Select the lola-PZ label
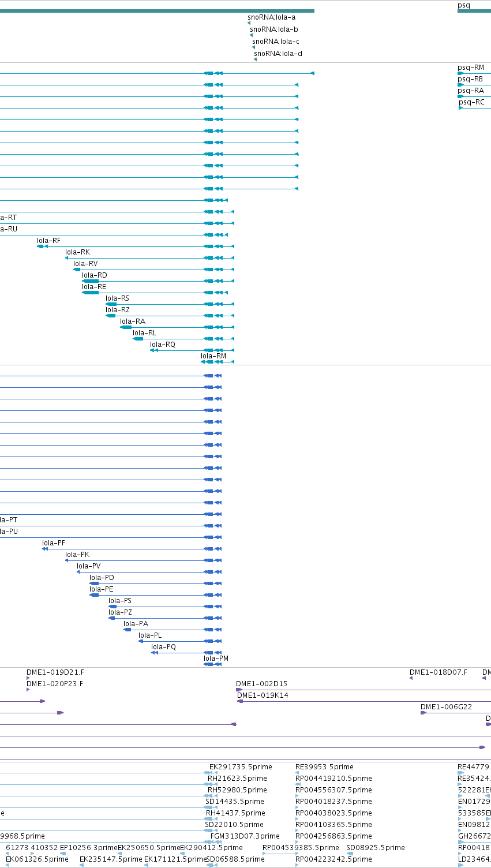491x868 pixels. click(120, 612)
